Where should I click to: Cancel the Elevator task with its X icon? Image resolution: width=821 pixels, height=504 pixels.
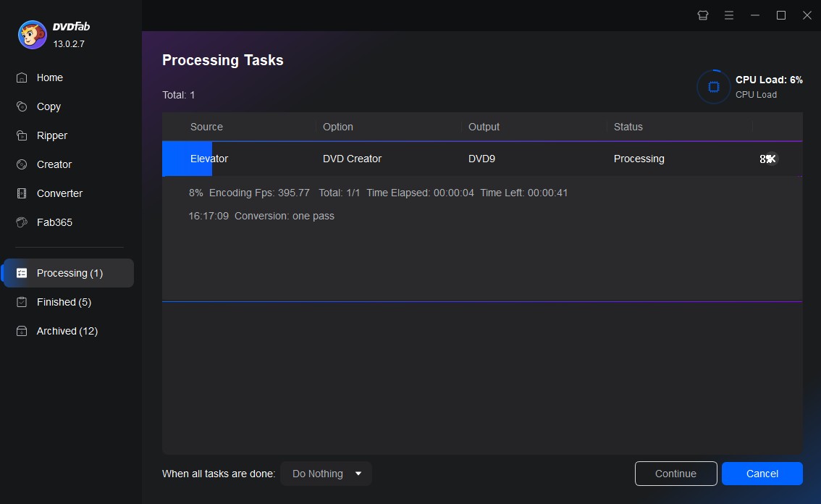tap(770, 159)
